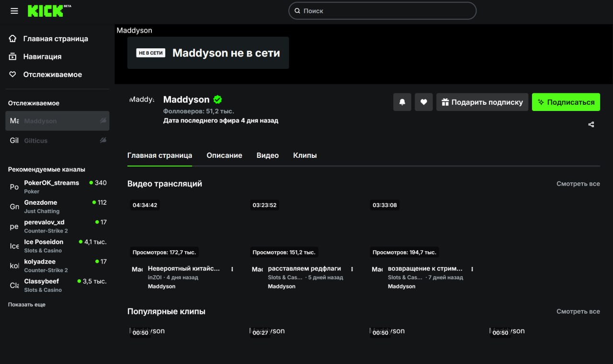613x364 pixels.
Task: Click channel avatar beside расставляем редфлаги video
Action: [x=257, y=269]
